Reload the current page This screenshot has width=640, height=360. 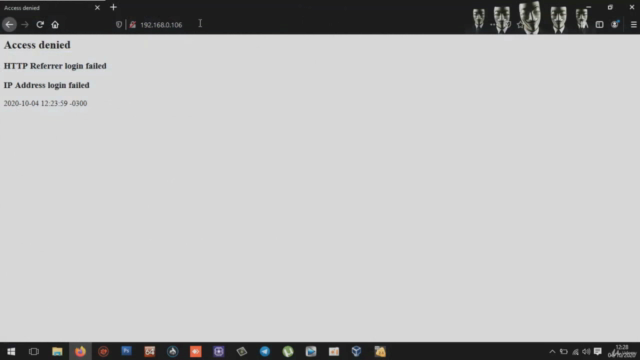coord(40,24)
